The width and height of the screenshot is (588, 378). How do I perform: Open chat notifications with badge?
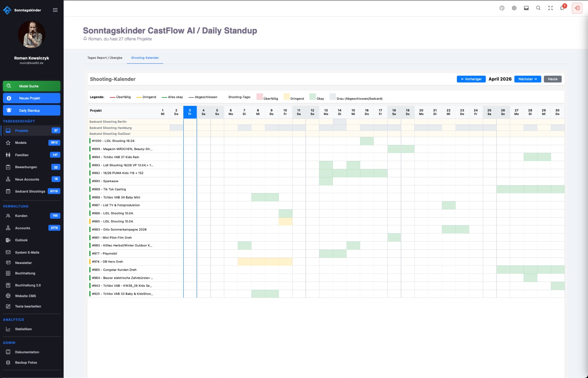(563, 8)
